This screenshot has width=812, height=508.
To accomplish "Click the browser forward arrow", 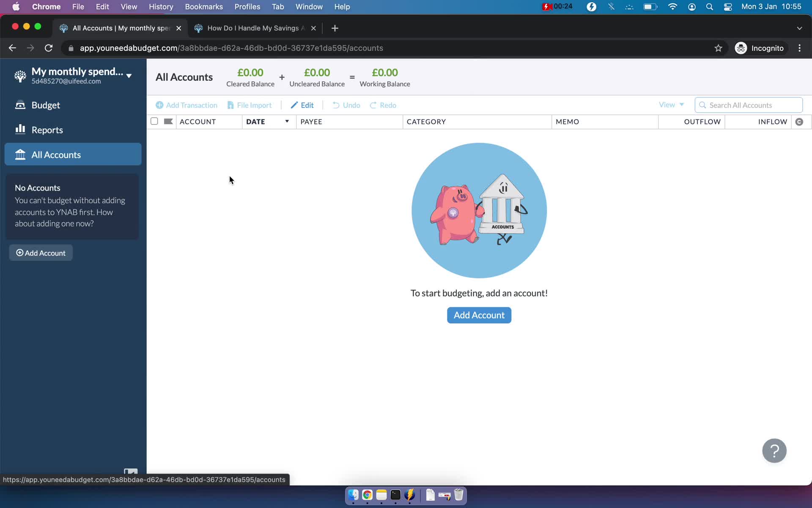I will pos(30,48).
